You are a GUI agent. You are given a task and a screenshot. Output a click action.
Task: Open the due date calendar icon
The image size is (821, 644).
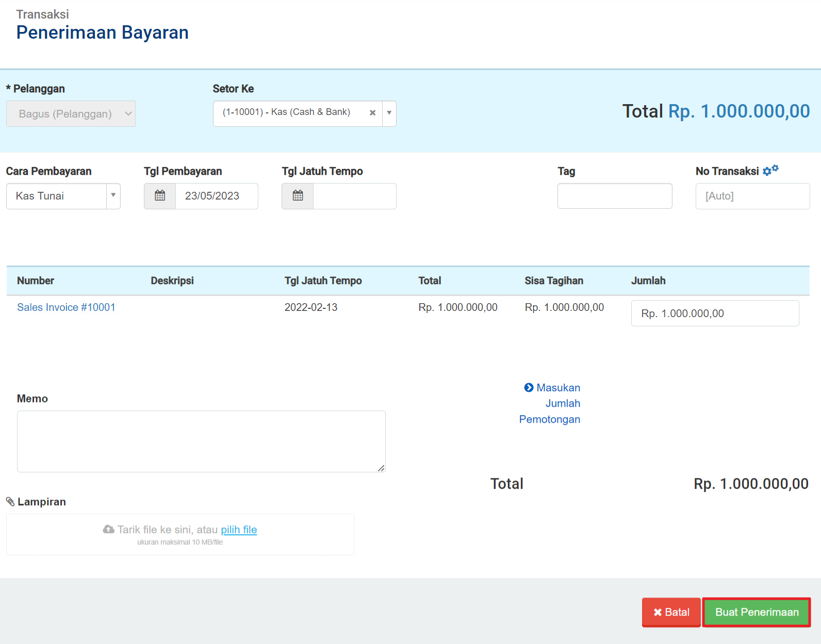pyautogui.click(x=298, y=196)
